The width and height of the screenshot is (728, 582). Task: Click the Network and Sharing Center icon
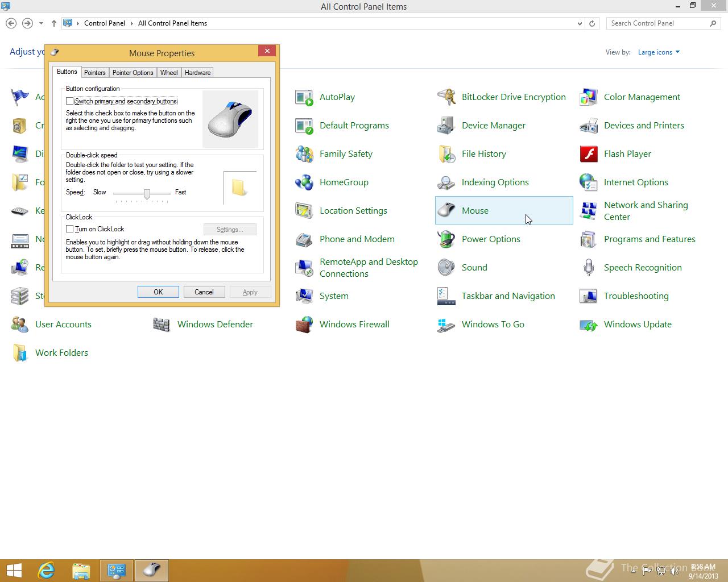coord(589,211)
